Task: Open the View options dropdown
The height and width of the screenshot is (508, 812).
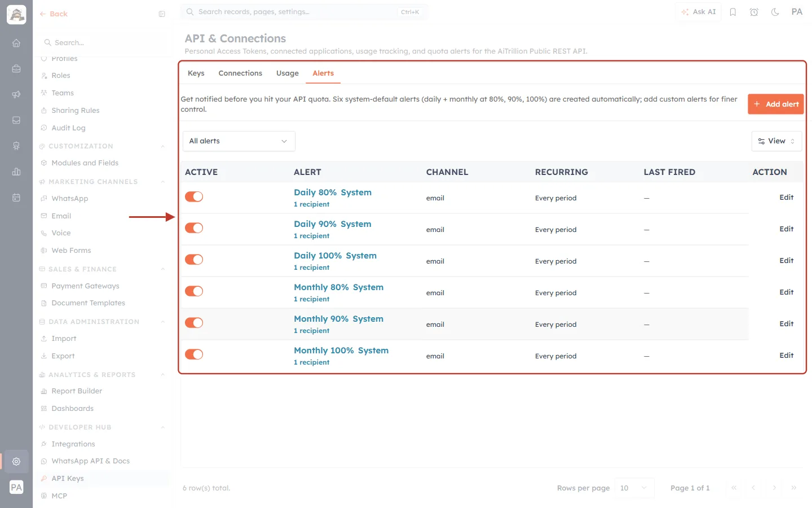Action: 776,141
